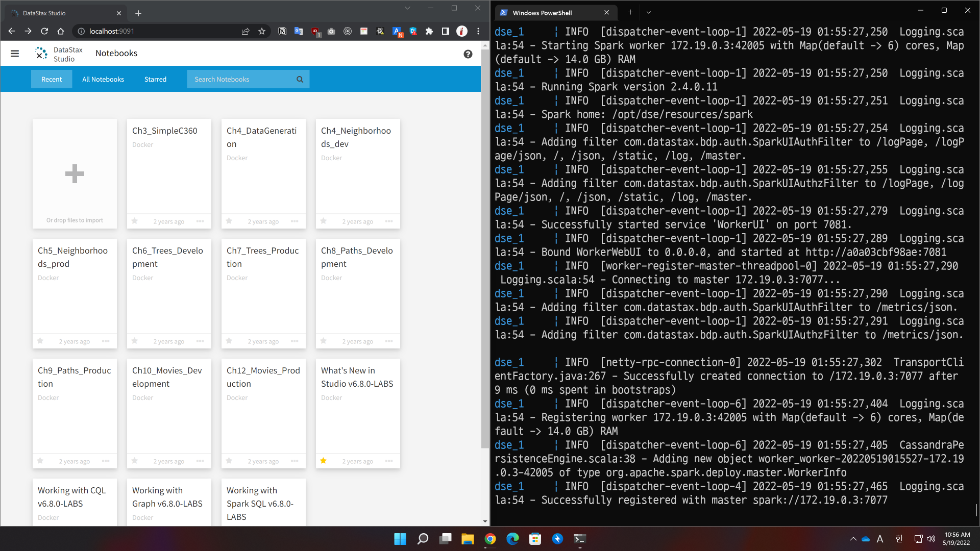The image size is (980, 551).
Task: Open the Windows Start menu
Action: pyautogui.click(x=400, y=539)
